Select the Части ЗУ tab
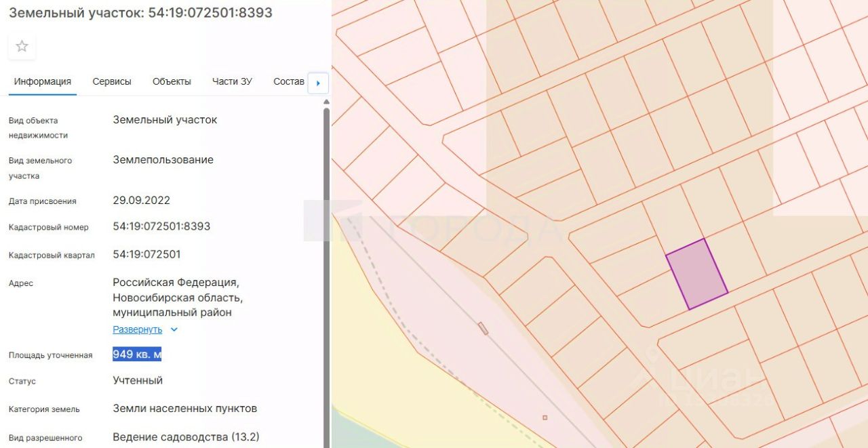868x448 pixels. (232, 81)
